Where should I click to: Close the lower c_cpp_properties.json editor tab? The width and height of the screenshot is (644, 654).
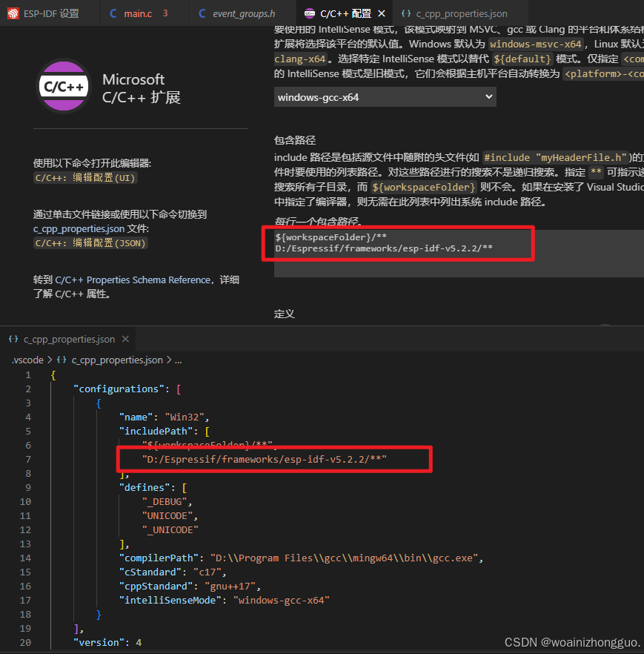[125, 339]
